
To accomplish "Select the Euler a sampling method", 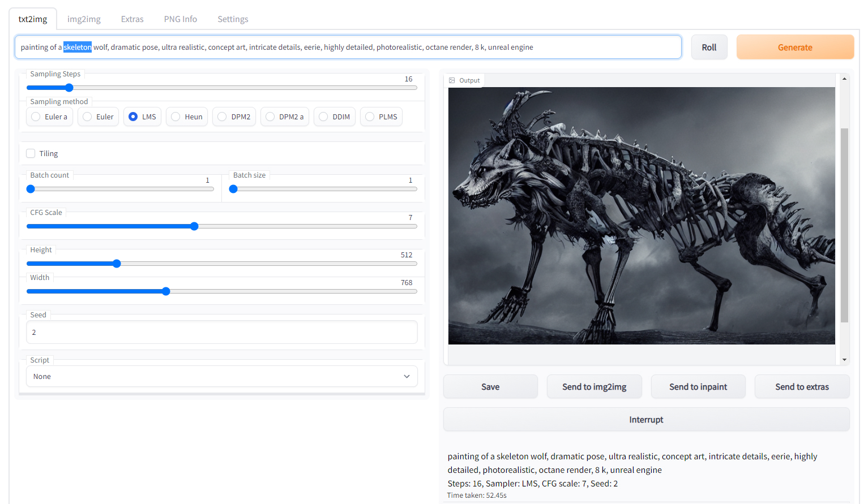I will (50, 117).
